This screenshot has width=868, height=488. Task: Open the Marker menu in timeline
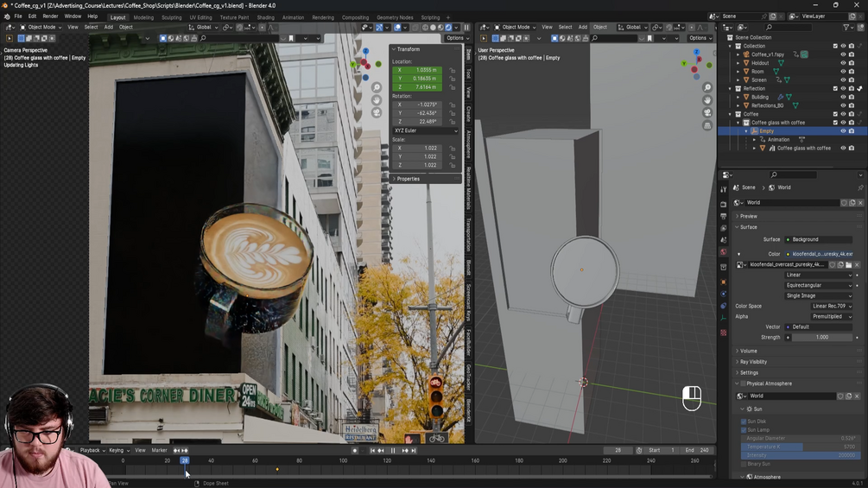pos(160,450)
